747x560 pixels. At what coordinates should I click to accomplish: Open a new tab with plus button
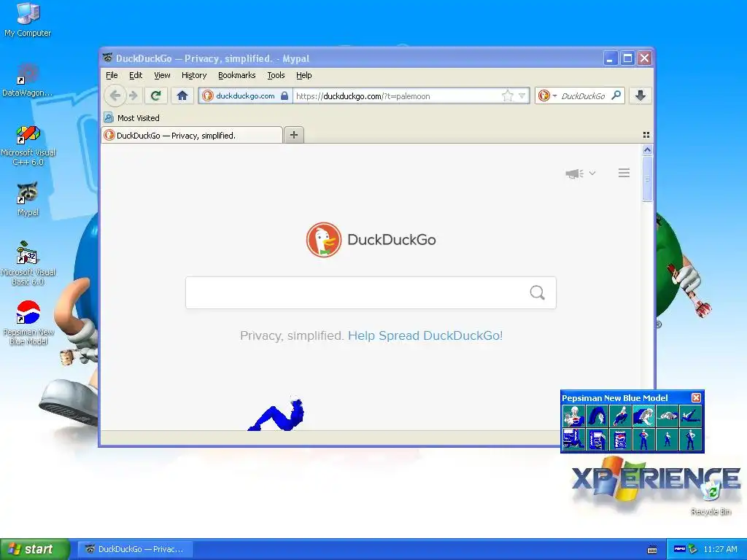point(294,135)
